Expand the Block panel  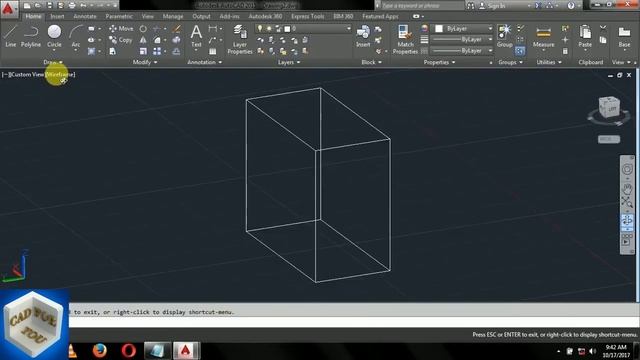tap(371, 62)
